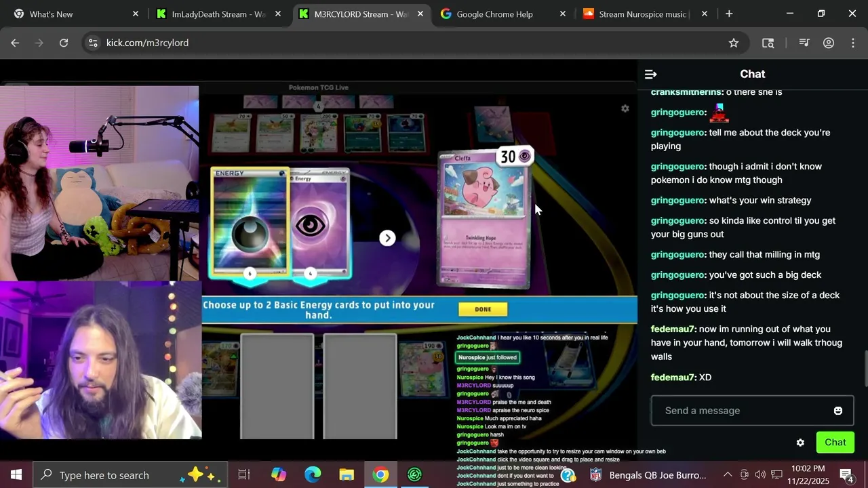Image resolution: width=868 pixels, height=488 pixels.
Task: Reload the kick.com page
Action: click(x=64, y=43)
